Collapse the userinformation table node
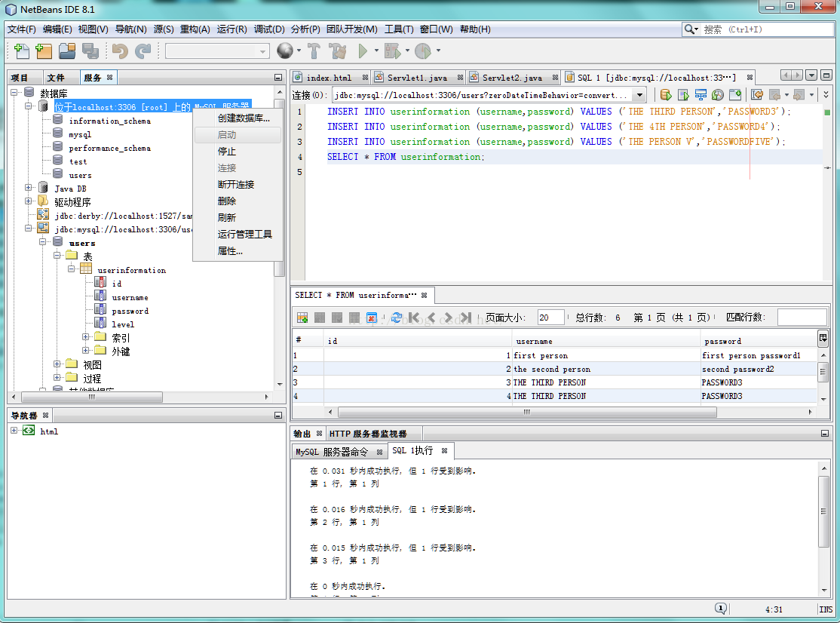840x623 pixels. click(71, 269)
